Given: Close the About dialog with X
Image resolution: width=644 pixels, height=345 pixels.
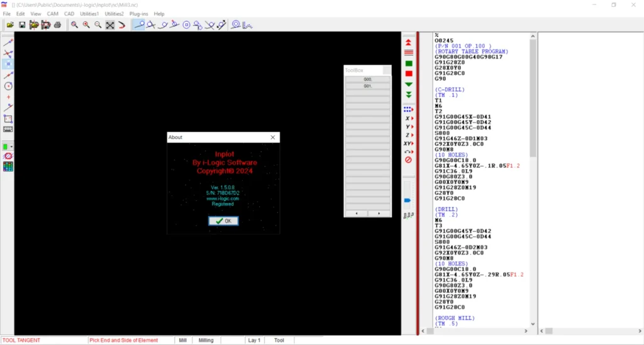Looking at the screenshot, I should pyautogui.click(x=273, y=138).
